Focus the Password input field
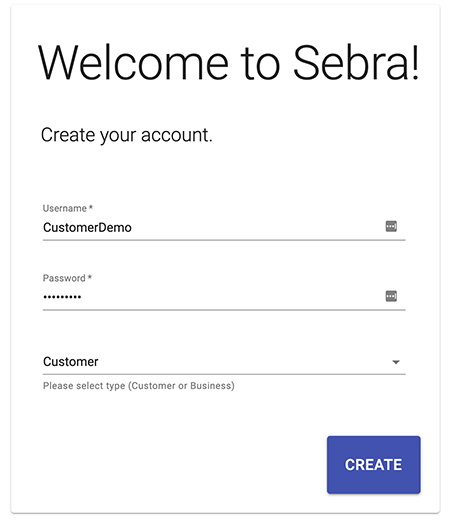 point(224,297)
